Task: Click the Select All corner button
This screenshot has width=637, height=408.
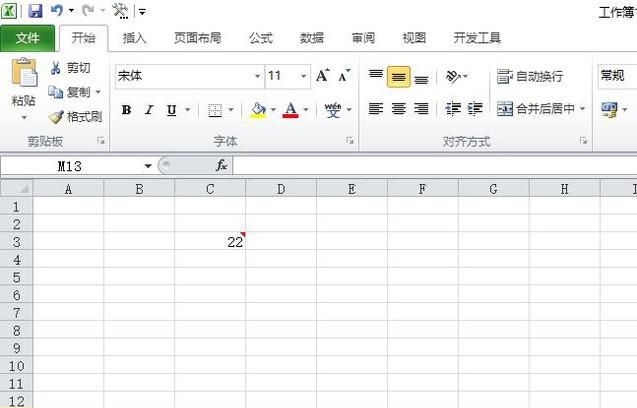Action: click(16, 189)
